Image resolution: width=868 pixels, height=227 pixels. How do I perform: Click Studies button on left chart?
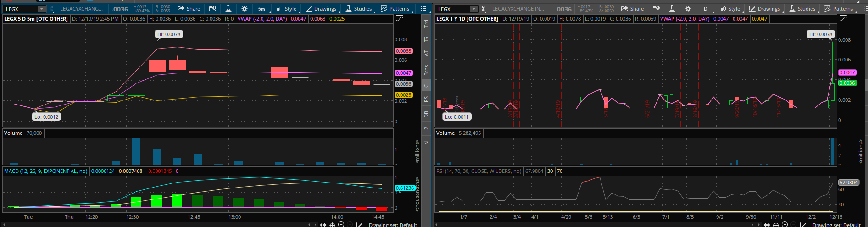(x=358, y=9)
